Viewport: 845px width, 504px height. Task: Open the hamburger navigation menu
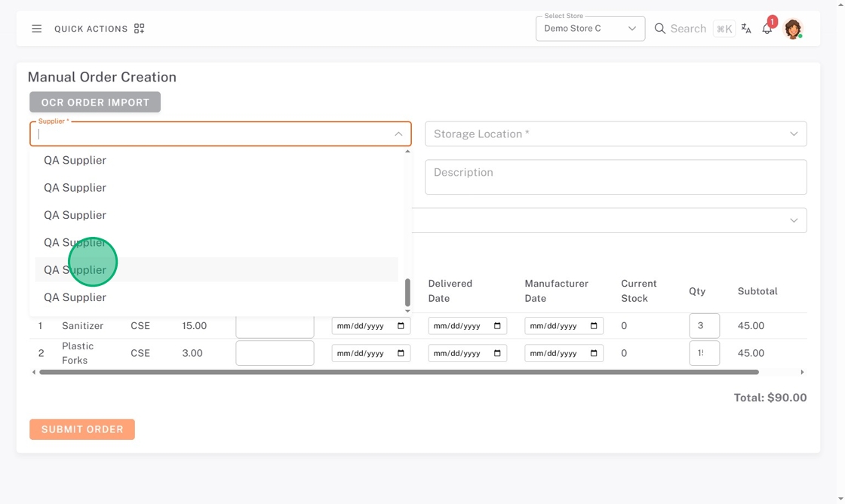click(36, 29)
